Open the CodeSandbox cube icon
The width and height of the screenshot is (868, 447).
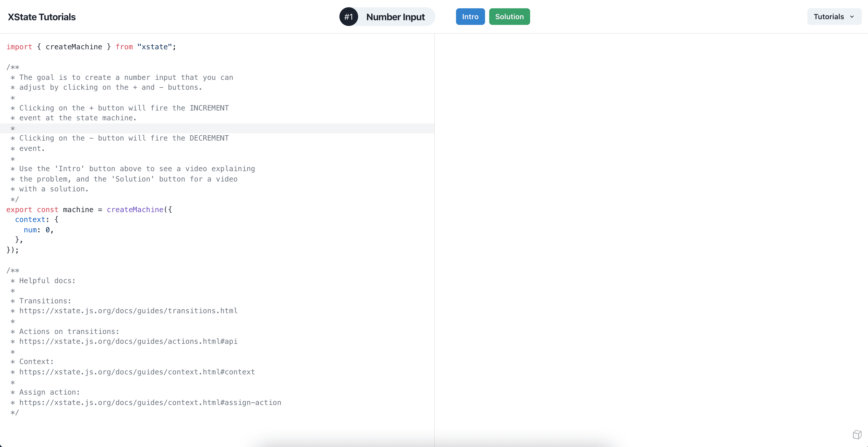[x=857, y=435]
